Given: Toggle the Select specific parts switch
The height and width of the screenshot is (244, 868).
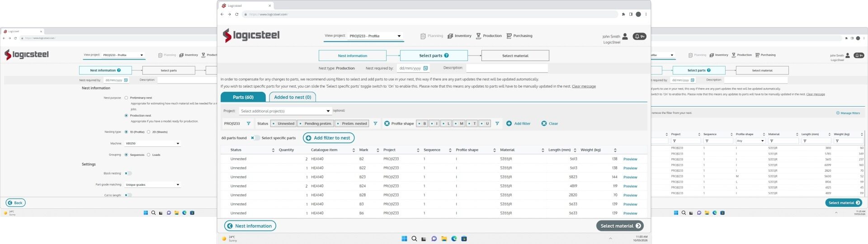Looking at the screenshot, I should [x=255, y=138].
